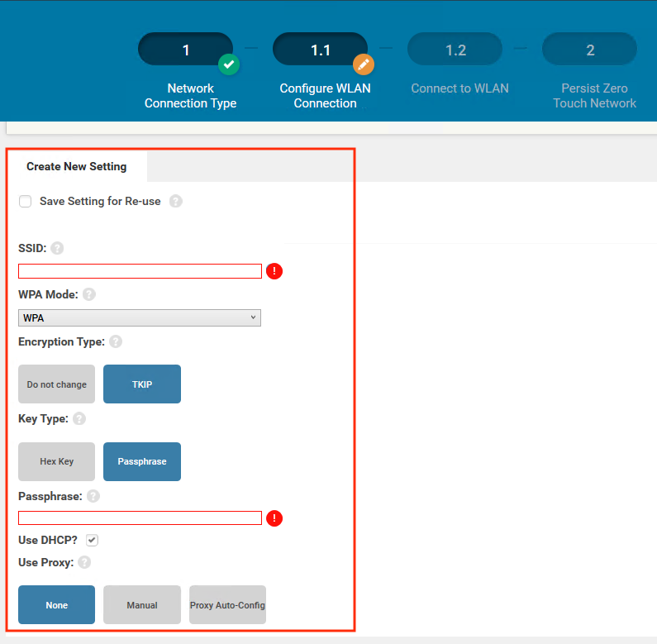657x644 pixels.
Task: Click help icon beside Encryption Type
Action: 116,341
